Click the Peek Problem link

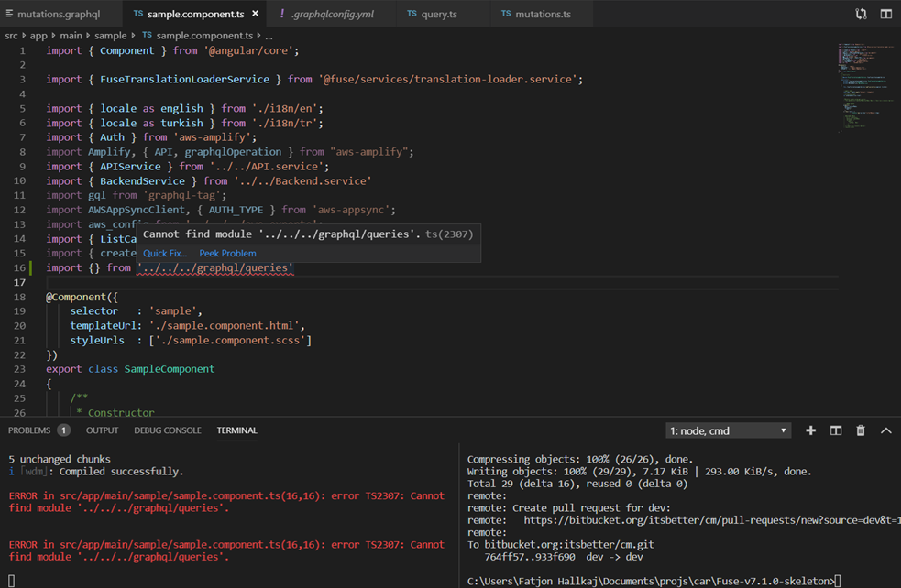[227, 254]
